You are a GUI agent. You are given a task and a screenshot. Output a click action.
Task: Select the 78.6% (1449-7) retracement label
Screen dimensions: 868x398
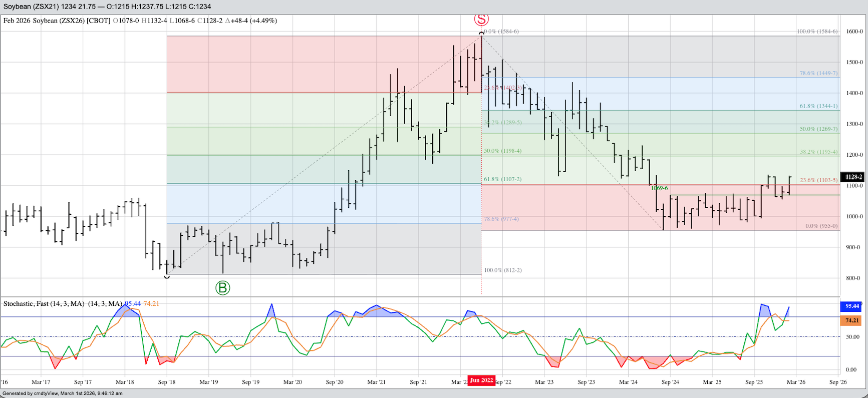[818, 73]
